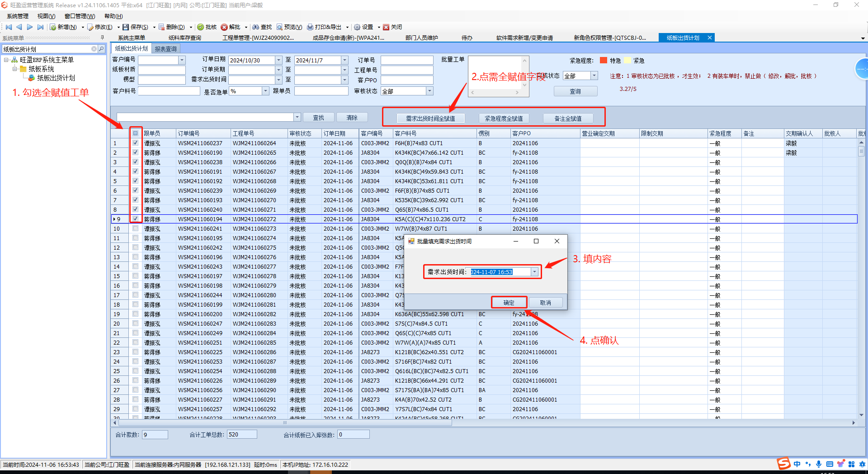Toggle the select-all checkbox in the grid header
The height and width of the screenshot is (474, 868).
[x=135, y=133]
